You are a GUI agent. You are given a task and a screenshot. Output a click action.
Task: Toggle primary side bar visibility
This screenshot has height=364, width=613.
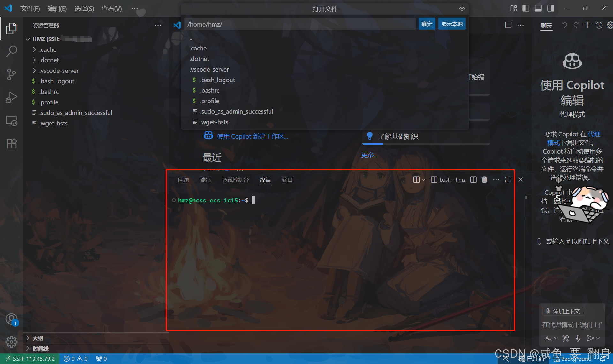(x=526, y=9)
